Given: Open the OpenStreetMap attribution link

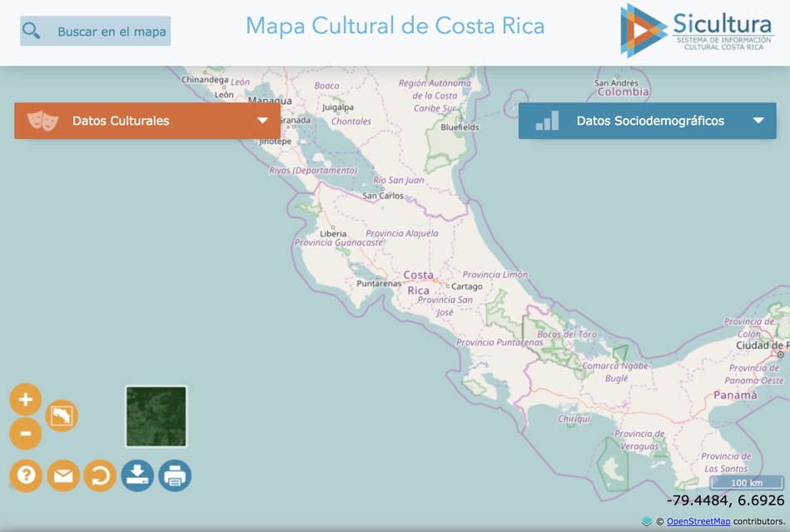Looking at the screenshot, I should pyautogui.click(x=698, y=521).
